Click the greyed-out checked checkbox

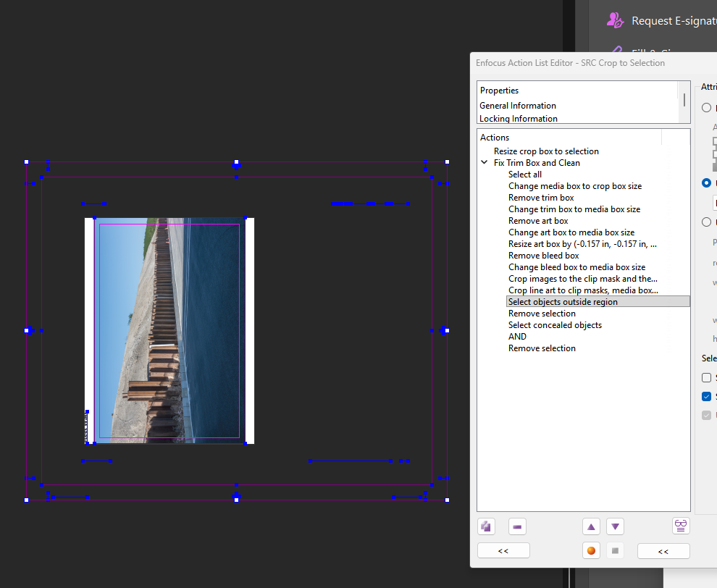pyautogui.click(x=706, y=415)
